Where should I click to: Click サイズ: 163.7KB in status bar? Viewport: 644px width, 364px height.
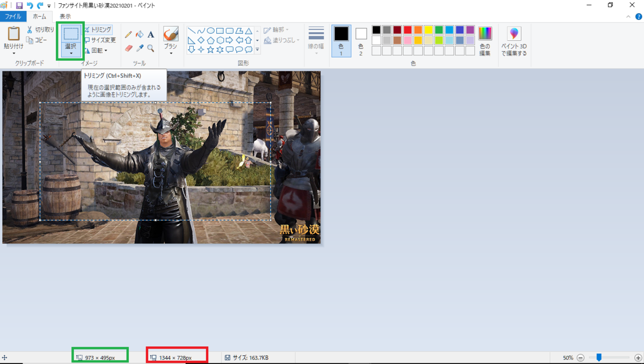246,358
